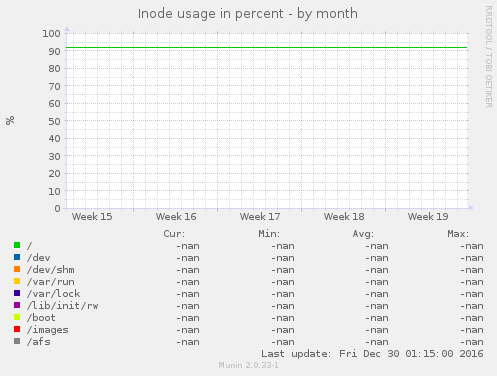Click the 50 y-axis label
Image resolution: width=497 pixels, height=376 pixels.
(x=54, y=121)
